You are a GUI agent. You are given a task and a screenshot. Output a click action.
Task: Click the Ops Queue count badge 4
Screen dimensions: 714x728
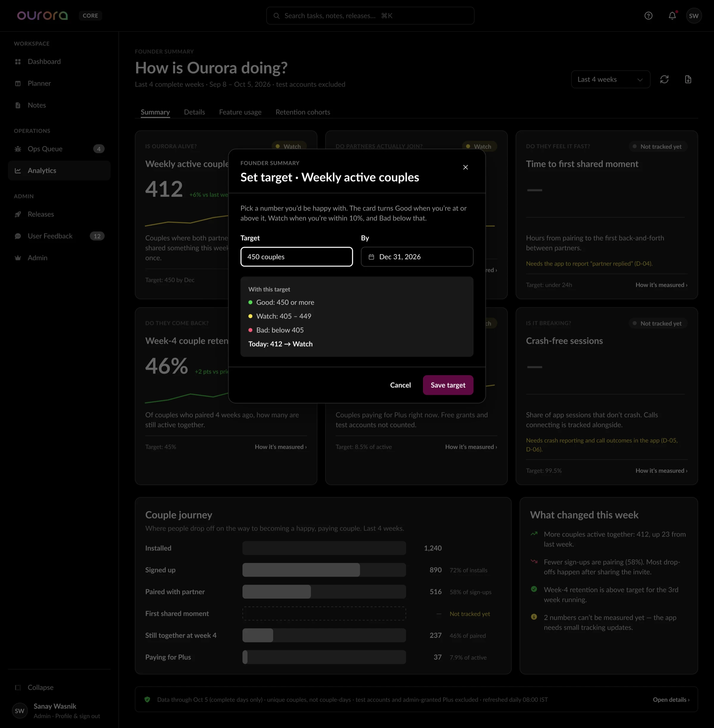click(99, 149)
